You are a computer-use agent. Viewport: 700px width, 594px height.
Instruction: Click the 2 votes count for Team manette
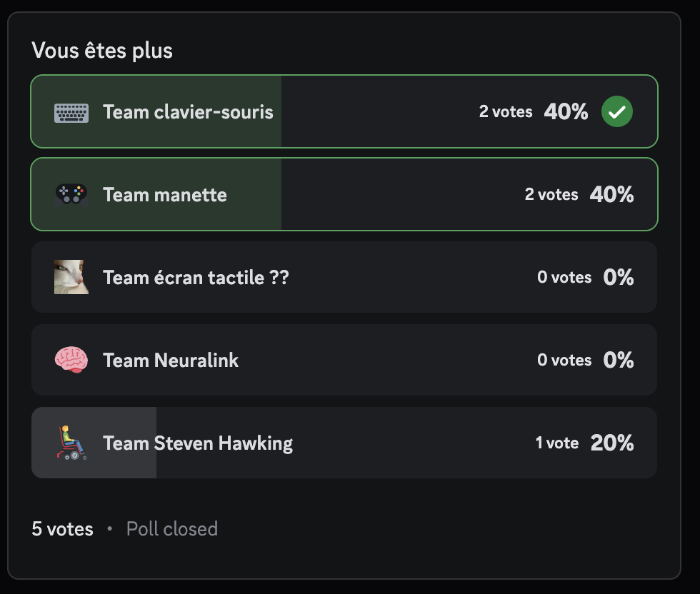(551, 195)
